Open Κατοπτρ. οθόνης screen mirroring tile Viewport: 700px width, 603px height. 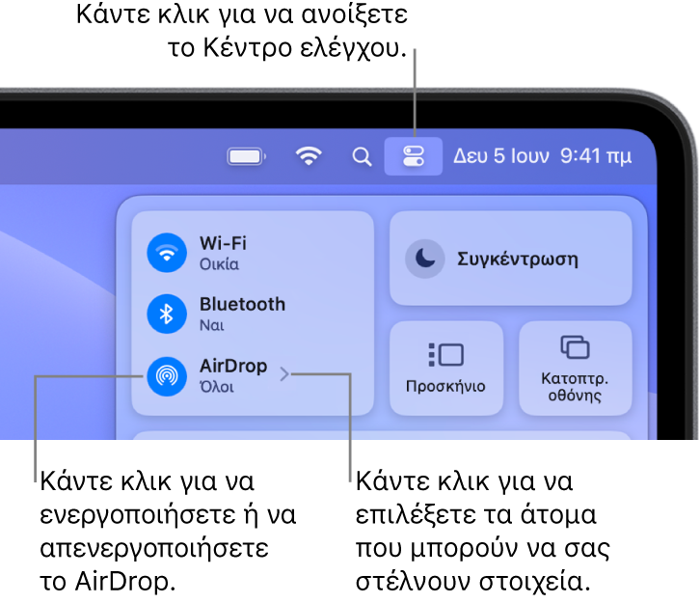575,368
